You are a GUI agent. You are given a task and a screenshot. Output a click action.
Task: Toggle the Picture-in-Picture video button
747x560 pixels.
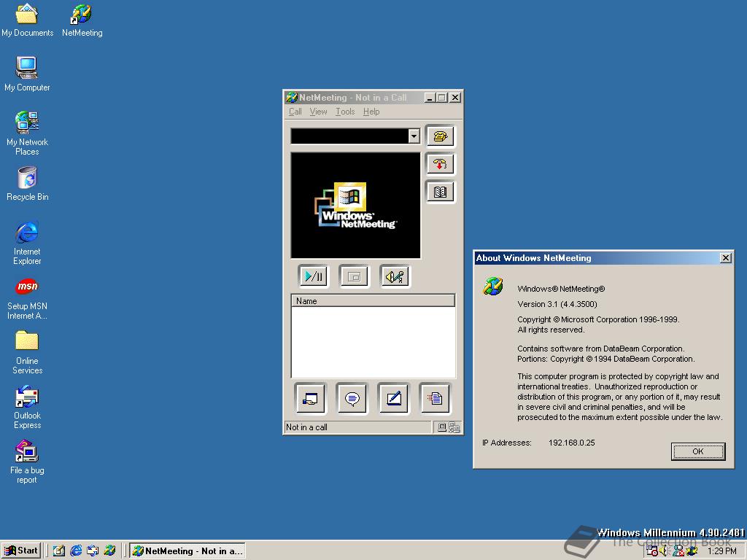[354, 276]
